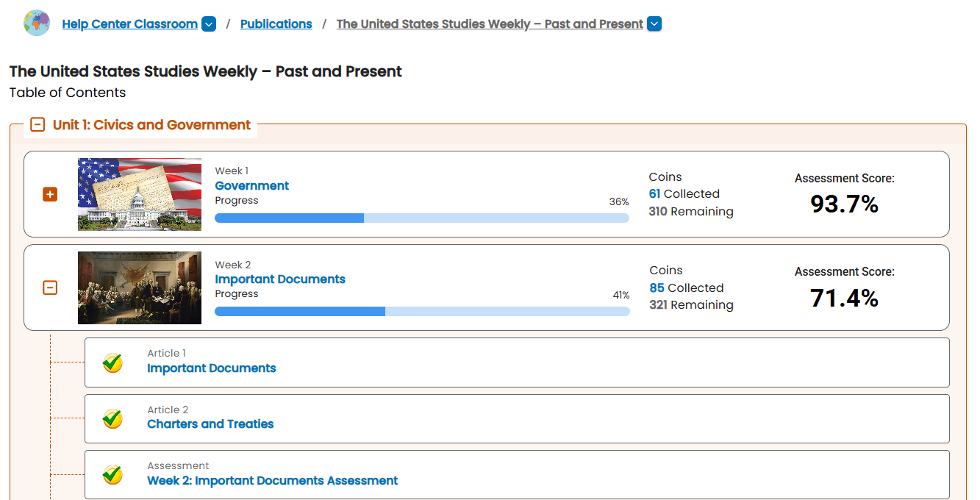Open the Week 2 Important Documents title link
Screen dimensions: 980x500
click(279, 279)
